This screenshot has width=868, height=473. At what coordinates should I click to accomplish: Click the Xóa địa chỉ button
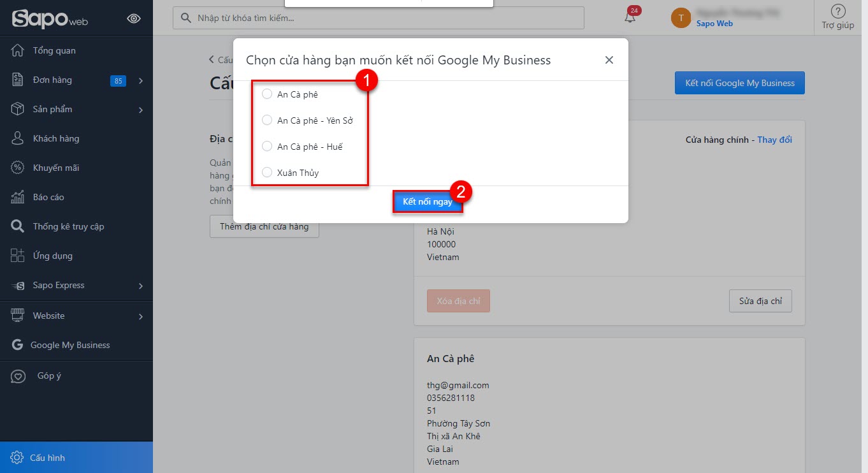pyautogui.click(x=458, y=301)
